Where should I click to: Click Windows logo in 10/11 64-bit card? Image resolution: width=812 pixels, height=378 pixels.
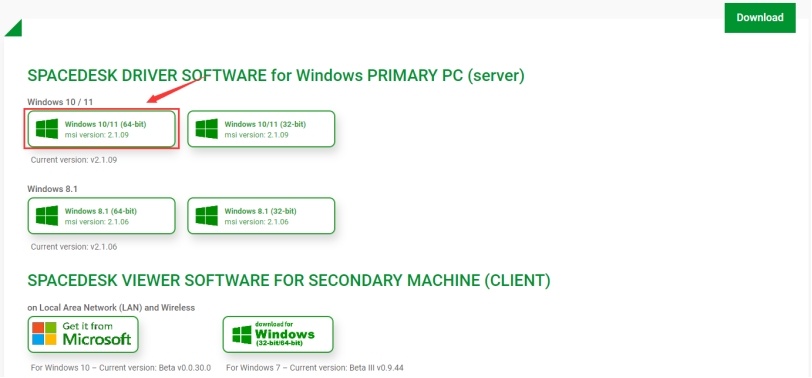coord(47,129)
